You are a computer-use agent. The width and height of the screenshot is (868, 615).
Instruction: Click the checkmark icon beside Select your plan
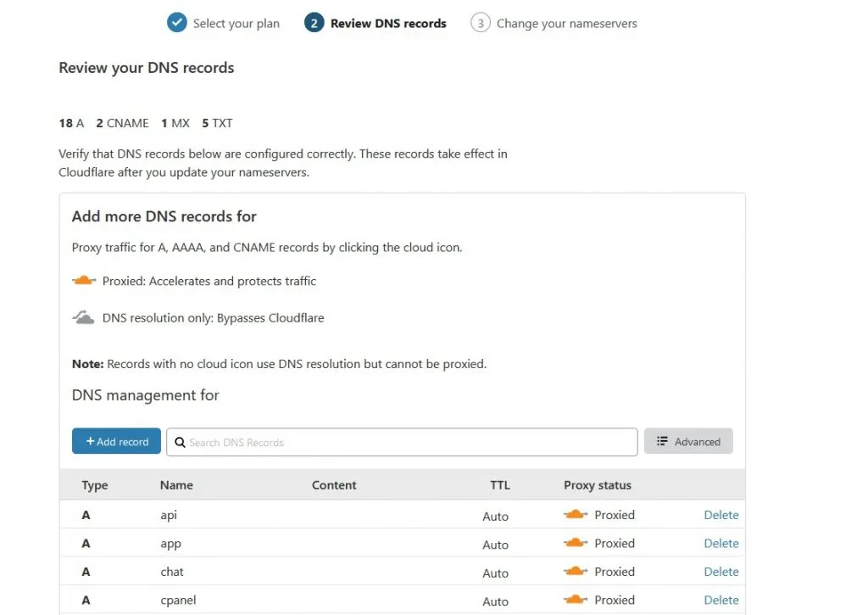click(x=176, y=23)
